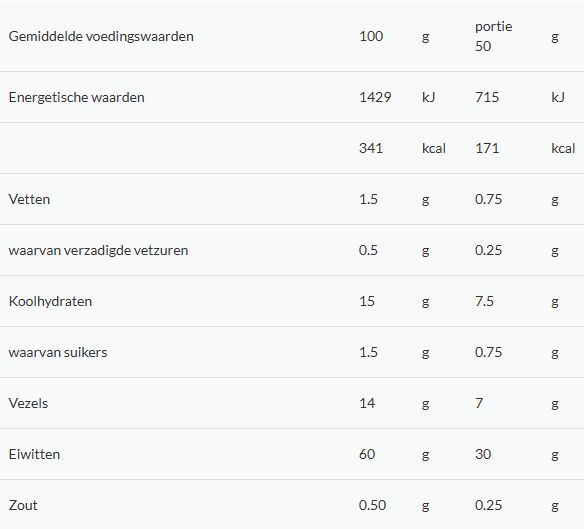Click the Gemiddelde voedingswaarden header text
The image size is (584, 529).
coord(101,37)
